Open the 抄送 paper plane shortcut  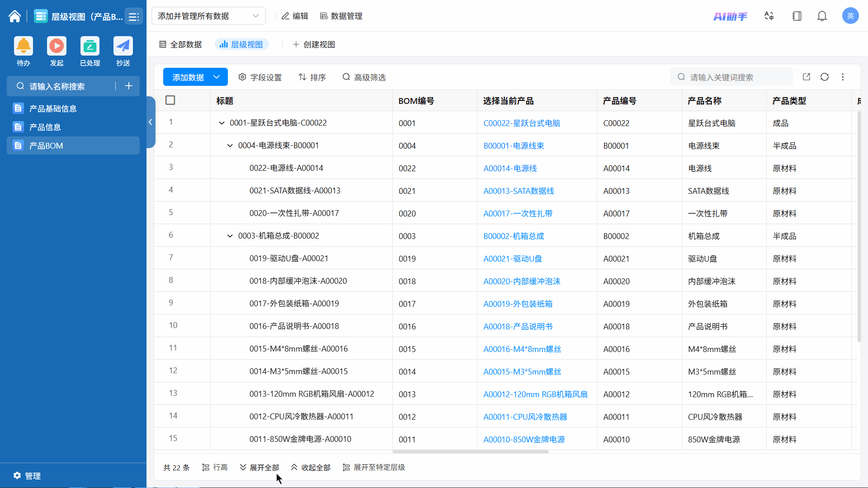[123, 46]
